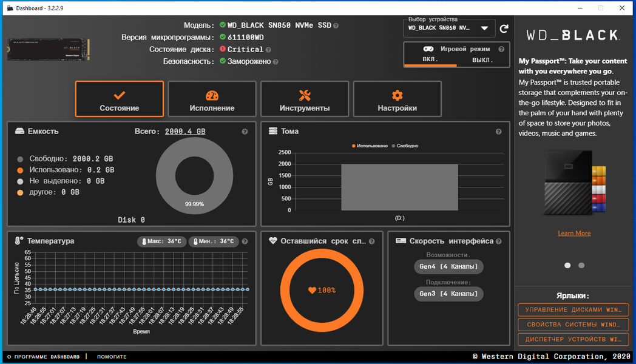Turn gaming mode off with ВЫКЛ.
This screenshot has width=636, height=364.
pyautogui.click(x=482, y=59)
